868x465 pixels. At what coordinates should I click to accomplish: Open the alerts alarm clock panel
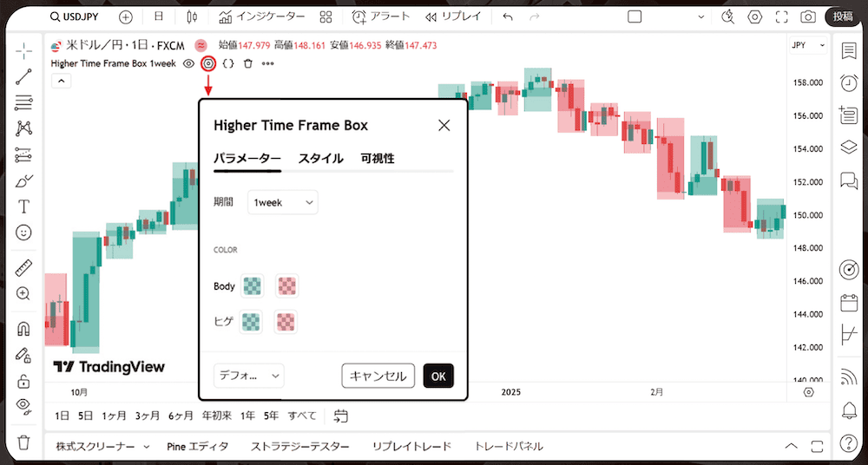tap(849, 83)
